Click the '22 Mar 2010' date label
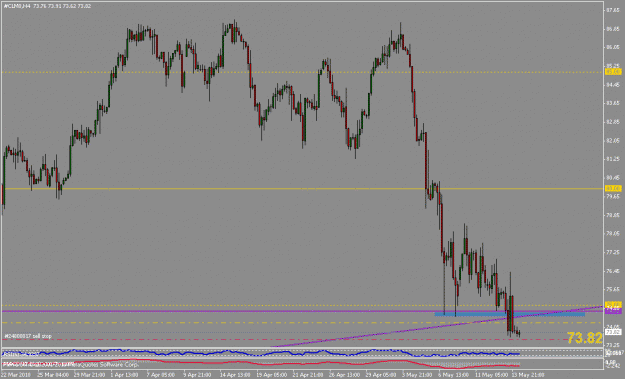The height and width of the screenshot is (379, 625). point(16,375)
